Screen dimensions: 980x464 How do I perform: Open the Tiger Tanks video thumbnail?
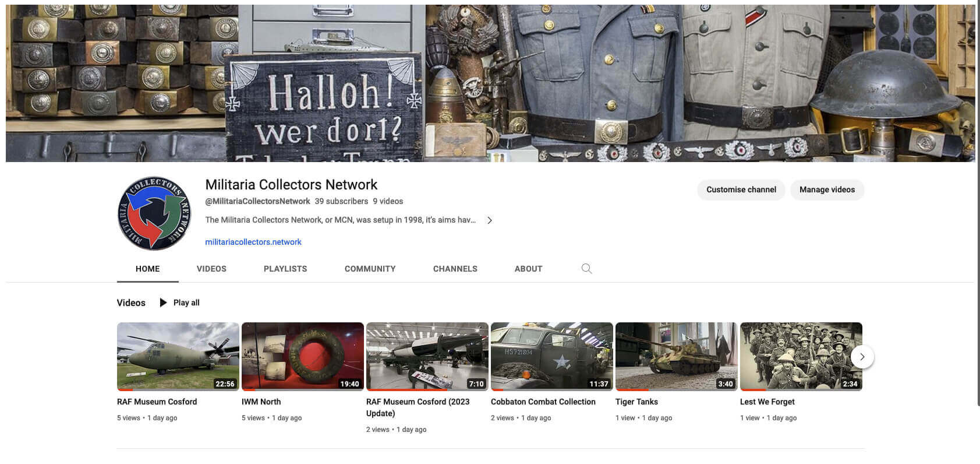[677, 356]
